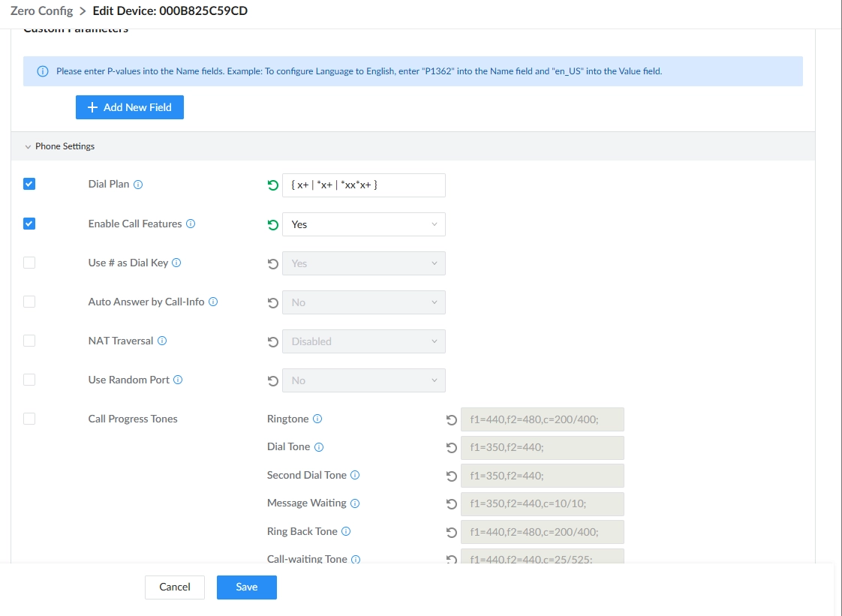Screen dimensions: 842x616
Task: Click reset icon beside Ring Back Tone field
Action: pos(452,532)
